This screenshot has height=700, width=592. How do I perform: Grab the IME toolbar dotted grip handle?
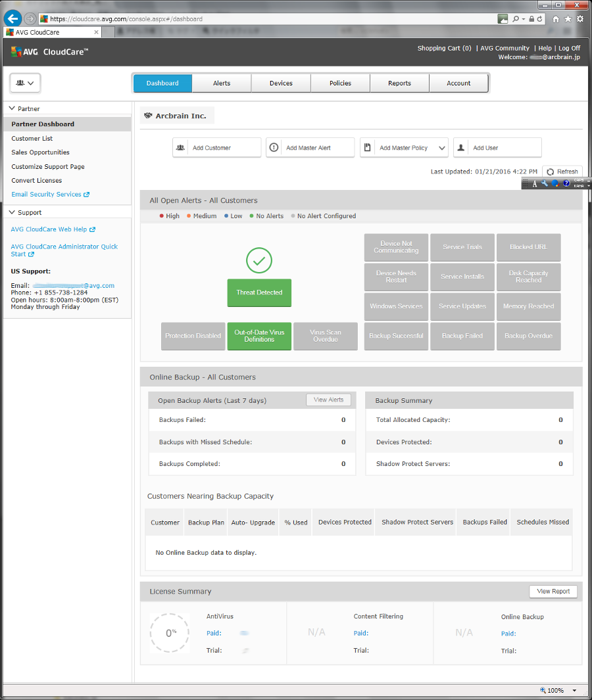tap(526, 183)
